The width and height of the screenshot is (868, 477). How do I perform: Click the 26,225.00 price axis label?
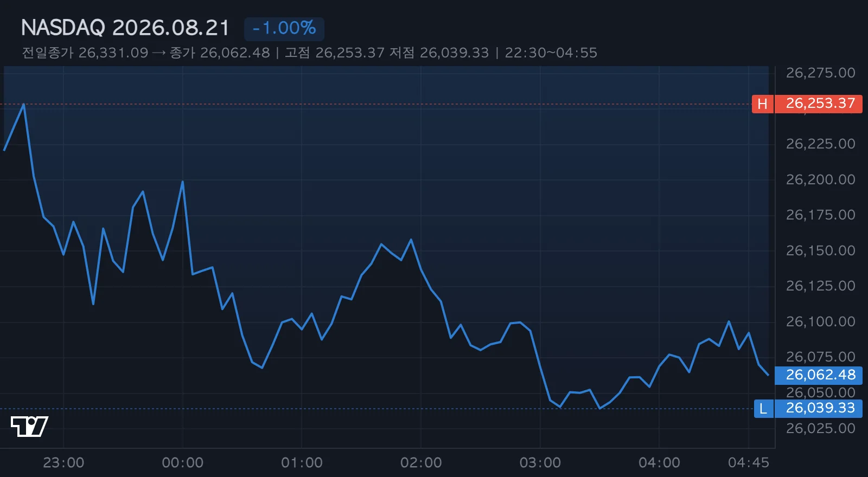pos(820,144)
